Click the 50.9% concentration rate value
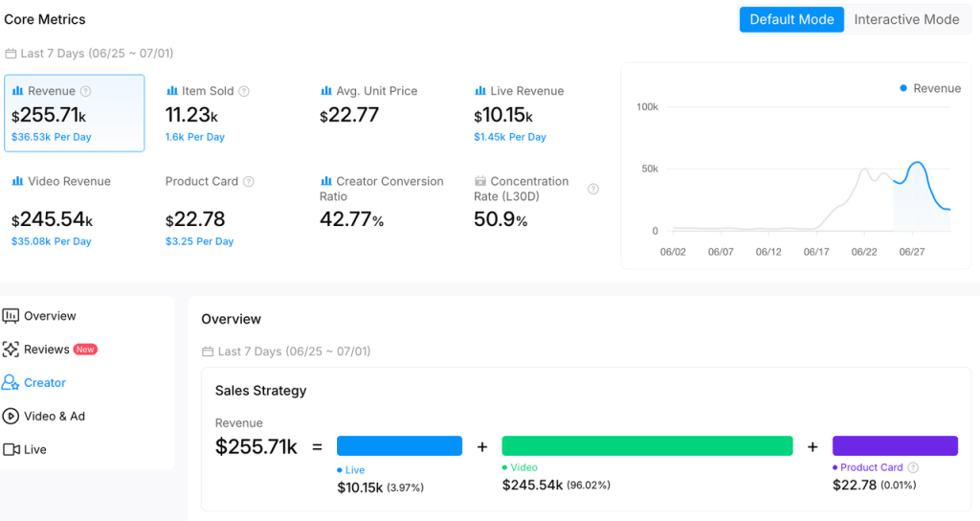Image resolution: width=980 pixels, height=521 pixels. coord(501,219)
